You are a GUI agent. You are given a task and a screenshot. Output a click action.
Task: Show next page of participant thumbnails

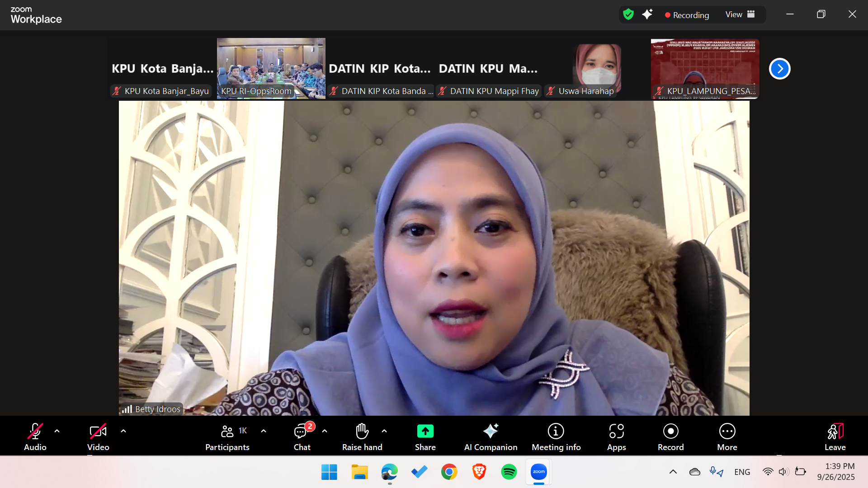[779, 69]
